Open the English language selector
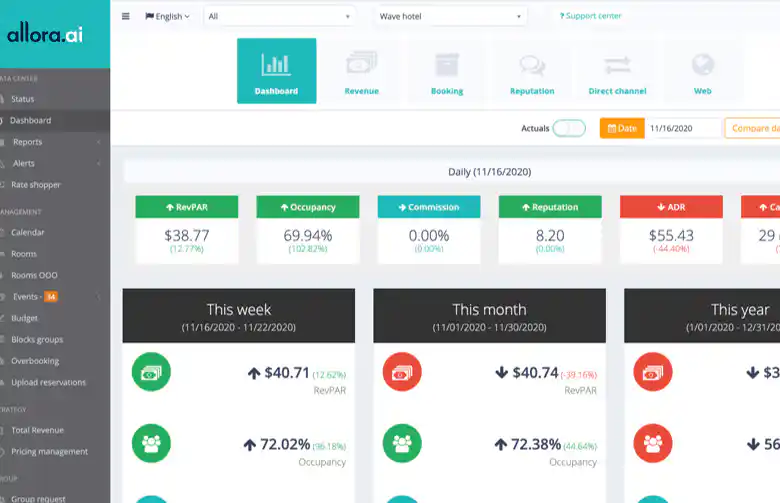 click(167, 16)
